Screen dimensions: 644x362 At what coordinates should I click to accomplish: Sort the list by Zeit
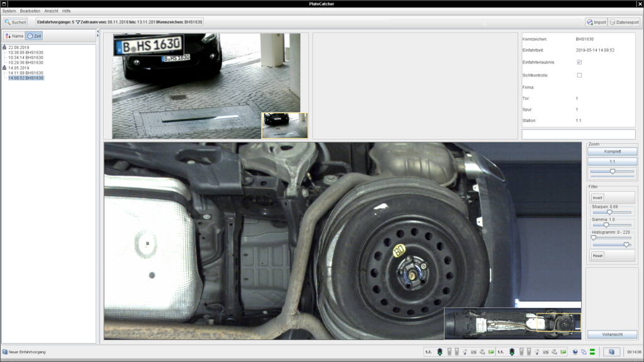point(34,36)
